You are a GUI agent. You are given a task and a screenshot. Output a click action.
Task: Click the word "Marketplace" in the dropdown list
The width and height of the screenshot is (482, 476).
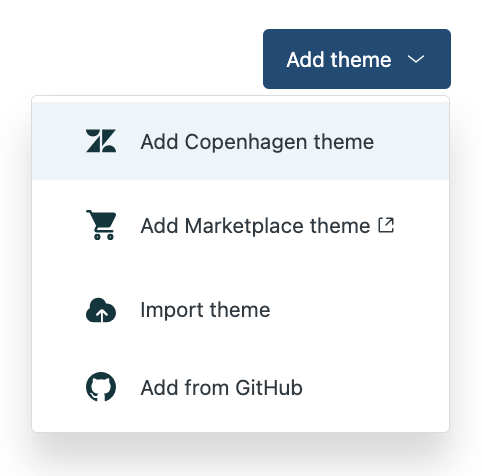point(244,227)
